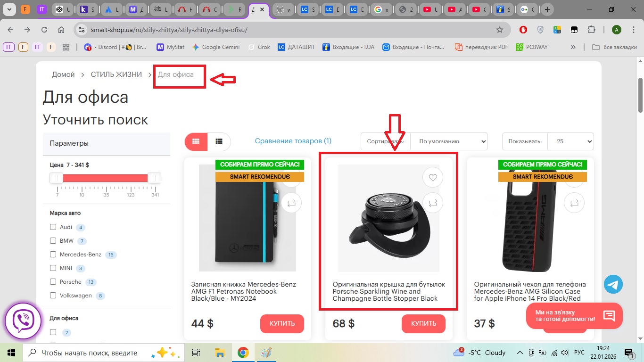The width and height of the screenshot is (644, 362).
Task: Open the Telegram chat button
Action: [x=613, y=284]
